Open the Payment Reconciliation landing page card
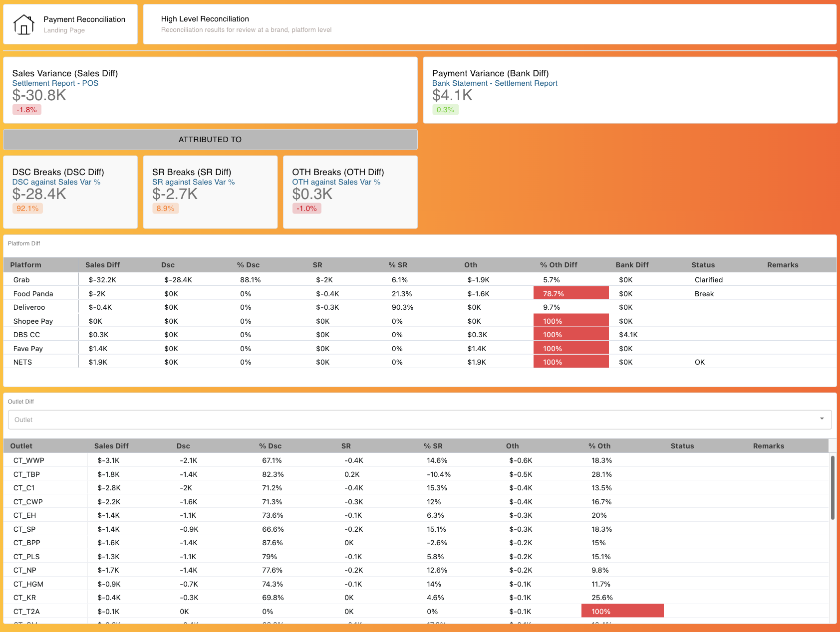Viewport: 840px width, 632px height. pyautogui.click(x=70, y=24)
